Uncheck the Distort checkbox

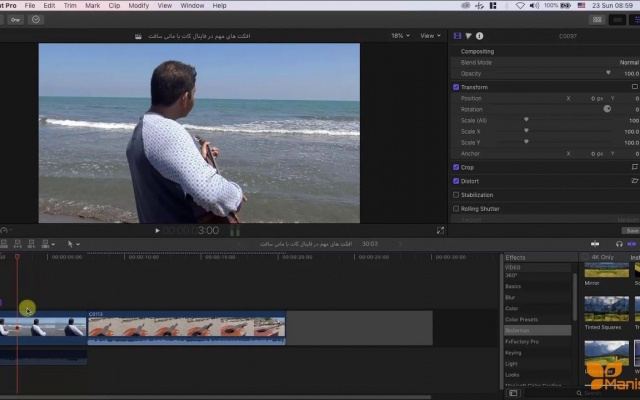pos(456,181)
